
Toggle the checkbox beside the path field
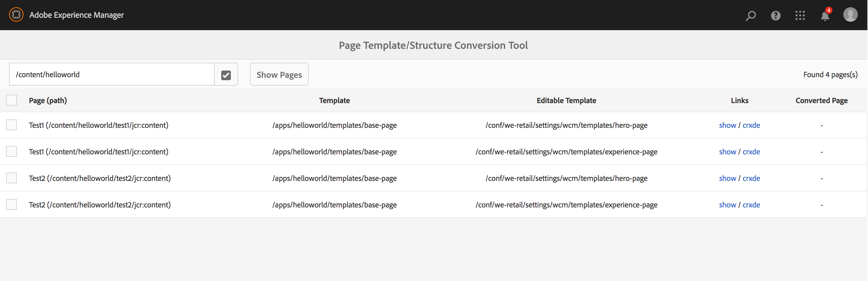[x=226, y=75]
